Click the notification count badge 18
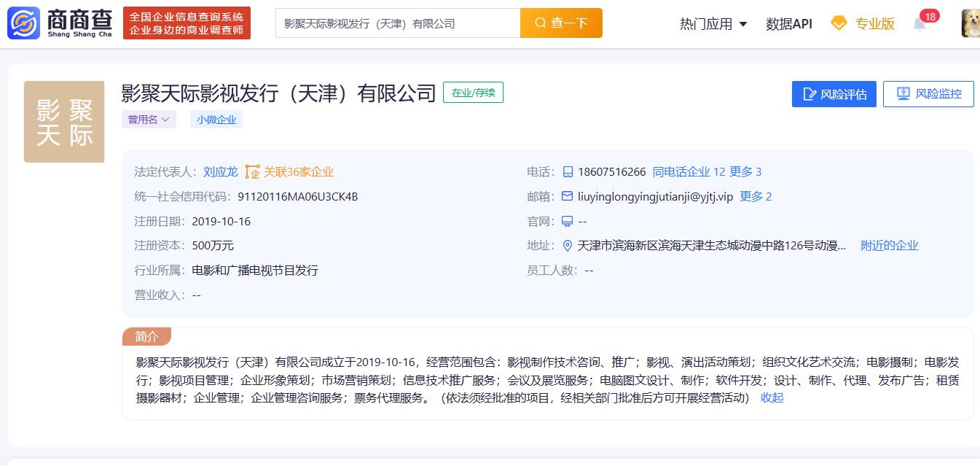 point(930,16)
